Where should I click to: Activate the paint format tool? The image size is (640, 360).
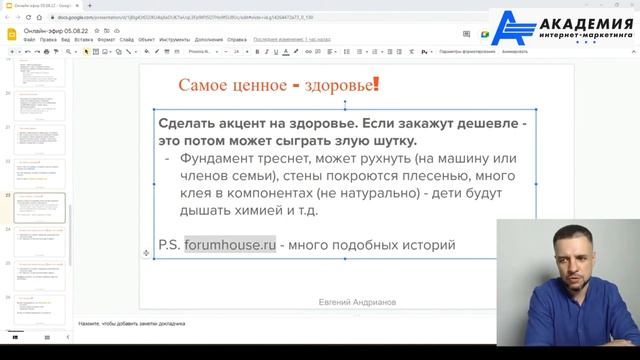coord(56,52)
